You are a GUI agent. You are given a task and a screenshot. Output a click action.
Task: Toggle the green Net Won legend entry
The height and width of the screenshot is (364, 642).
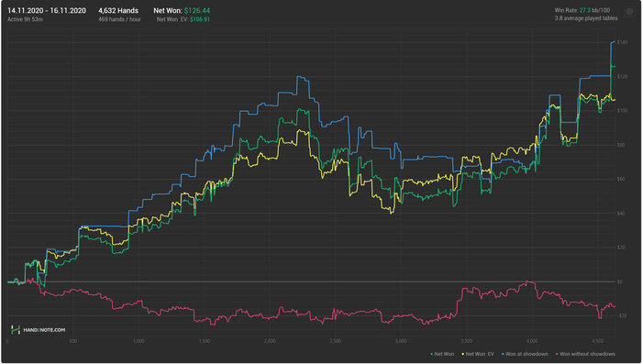click(442, 354)
